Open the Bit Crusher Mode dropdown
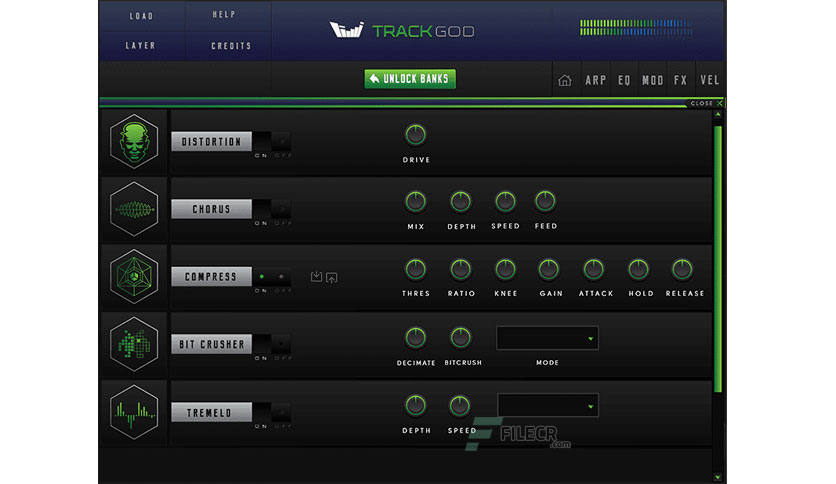Screen dimensions: 836x484 click(x=547, y=338)
